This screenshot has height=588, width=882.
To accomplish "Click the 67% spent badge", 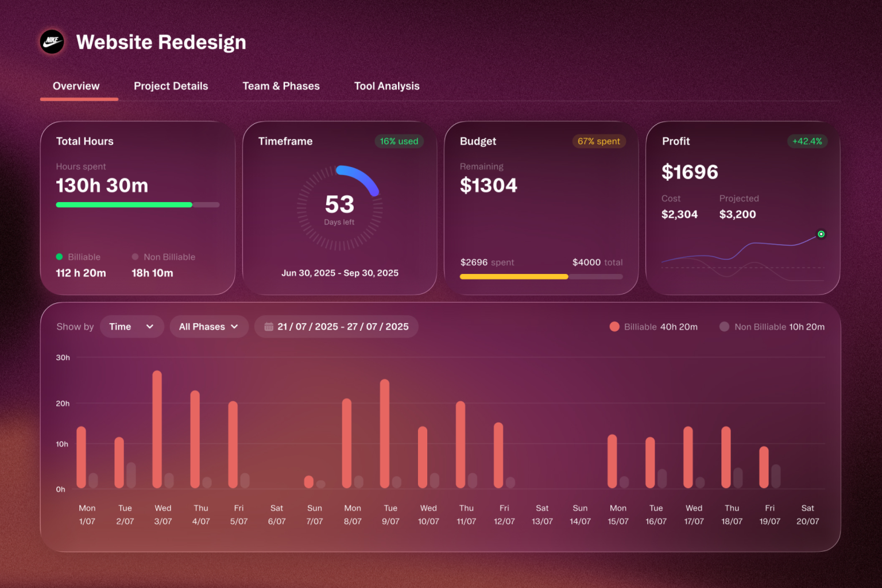I will 599,141.
